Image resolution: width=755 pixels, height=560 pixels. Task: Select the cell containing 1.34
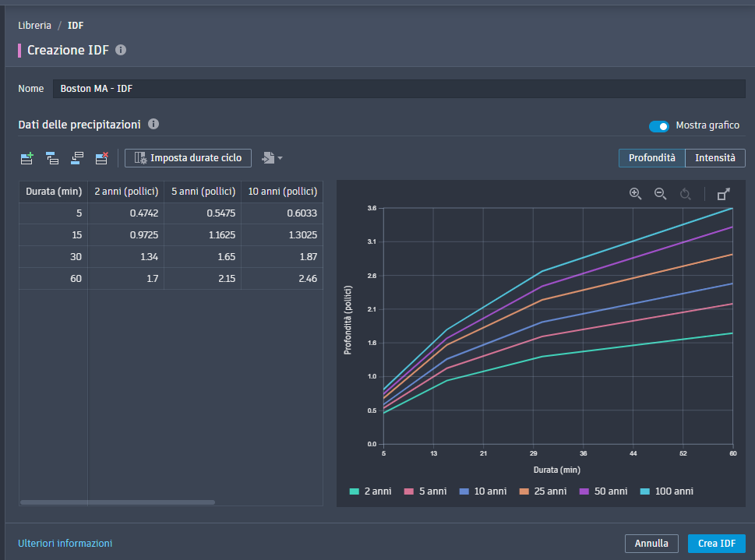tap(126, 257)
